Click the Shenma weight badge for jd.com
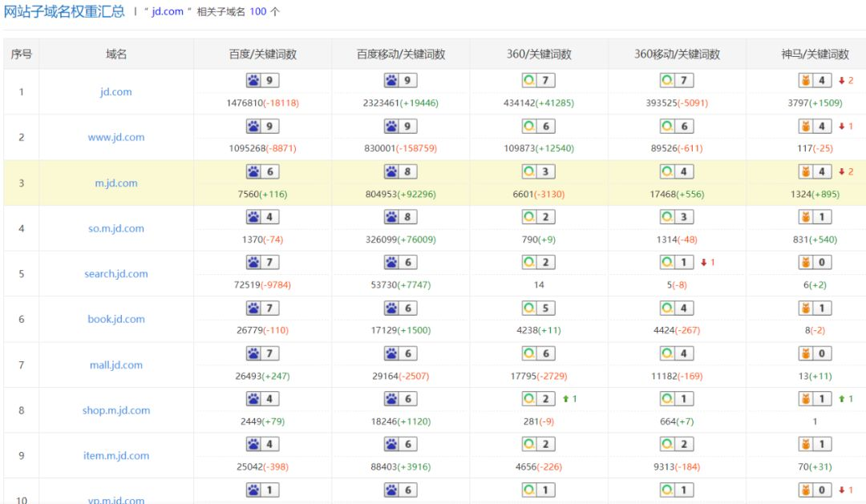 [x=815, y=81]
